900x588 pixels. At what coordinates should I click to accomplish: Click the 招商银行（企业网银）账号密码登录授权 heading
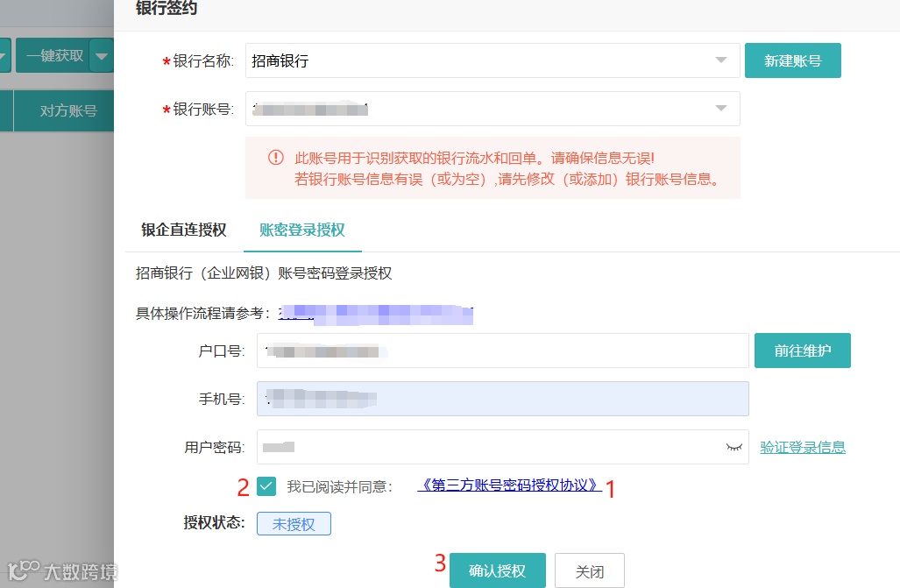point(264,273)
